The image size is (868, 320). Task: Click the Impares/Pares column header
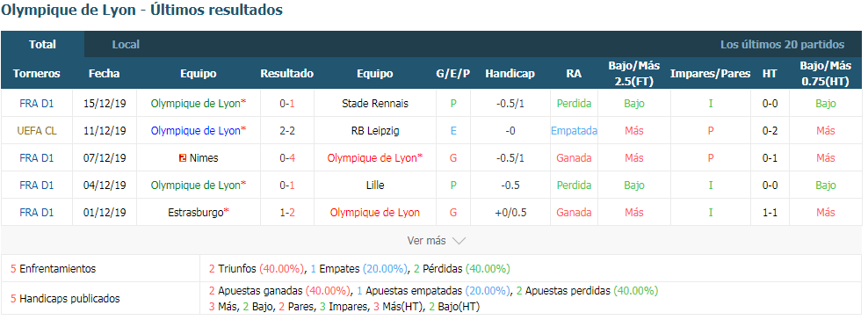coord(710,74)
